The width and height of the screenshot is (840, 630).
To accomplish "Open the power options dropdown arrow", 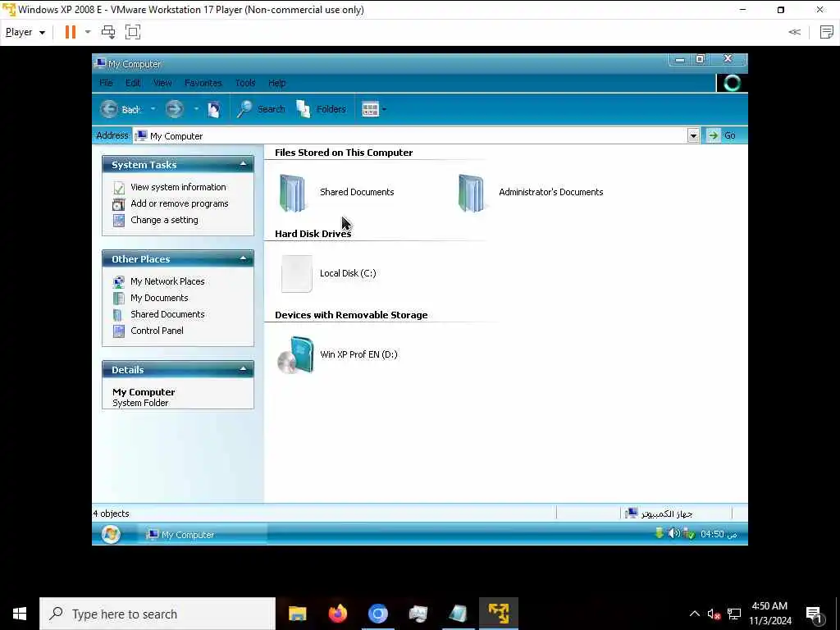I will pyautogui.click(x=88, y=32).
